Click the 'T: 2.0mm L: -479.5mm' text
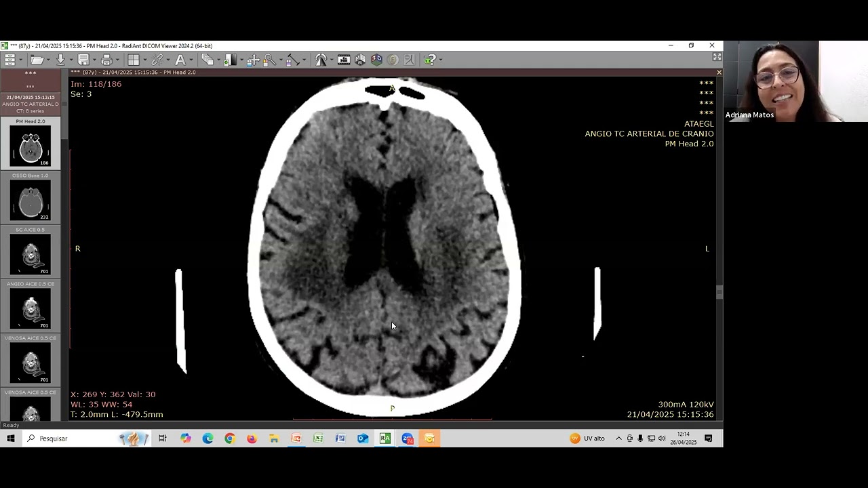Image resolution: width=868 pixels, height=488 pixels. click(x=117, y=415)
